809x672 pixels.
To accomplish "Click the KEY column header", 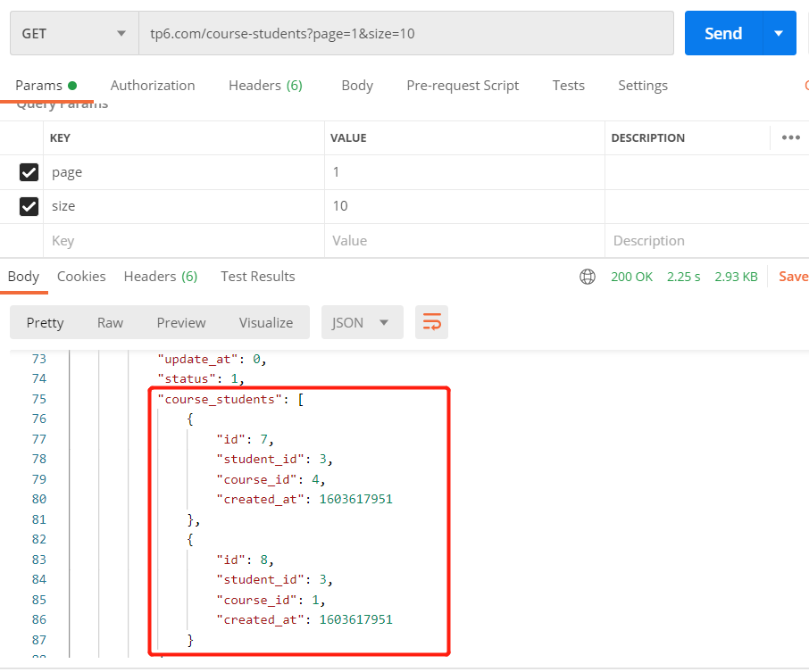I will tap(60, 138).
